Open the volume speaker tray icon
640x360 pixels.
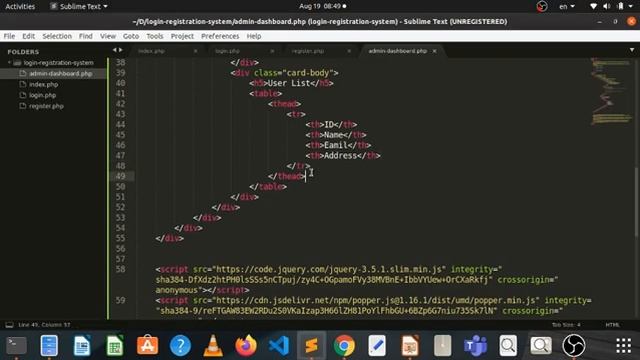pyautogui.click(x=607, y=6)
